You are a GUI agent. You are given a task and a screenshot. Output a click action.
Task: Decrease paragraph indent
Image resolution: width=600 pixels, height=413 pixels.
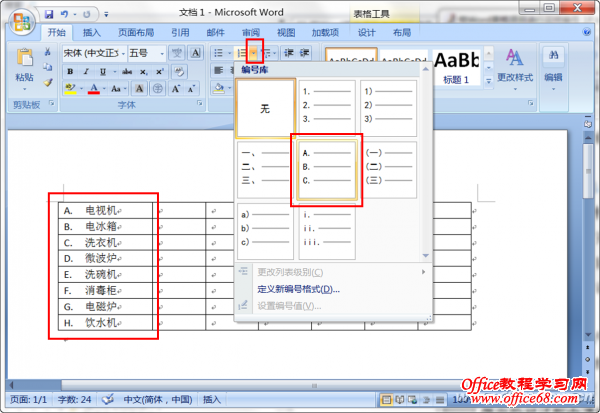[x=289, y=53]
